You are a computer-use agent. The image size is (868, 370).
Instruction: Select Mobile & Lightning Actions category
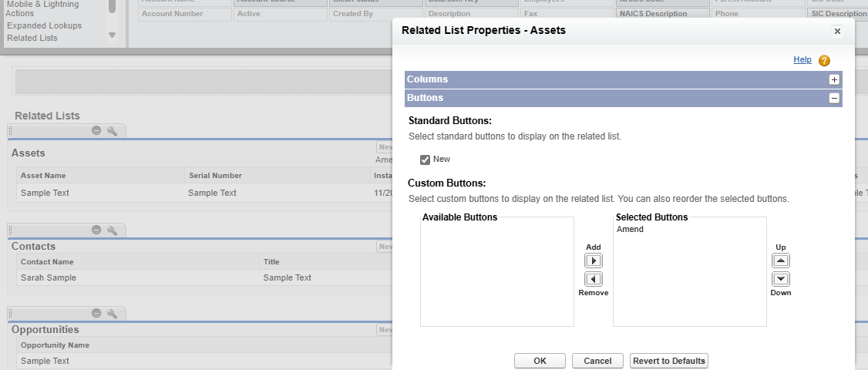pos(42,8)
